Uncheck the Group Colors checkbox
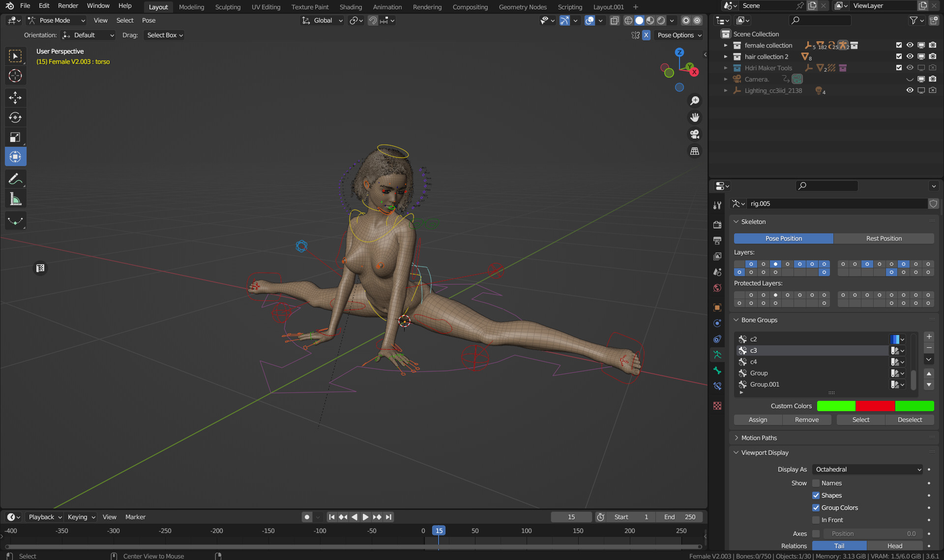 coord(816,508)
